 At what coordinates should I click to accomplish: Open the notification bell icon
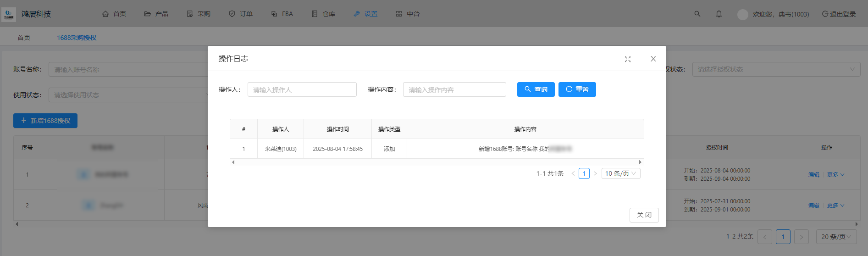(x=719, y=14)
